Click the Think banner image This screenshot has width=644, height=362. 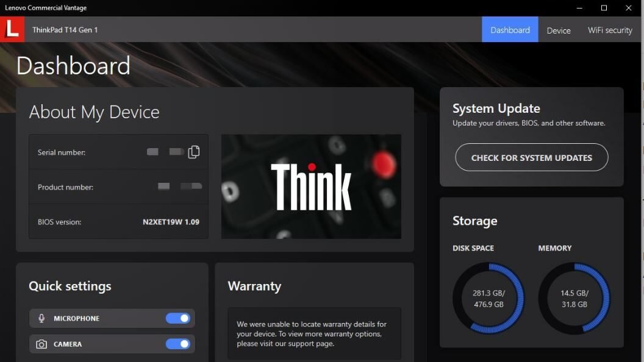click(x=311, y=186)
